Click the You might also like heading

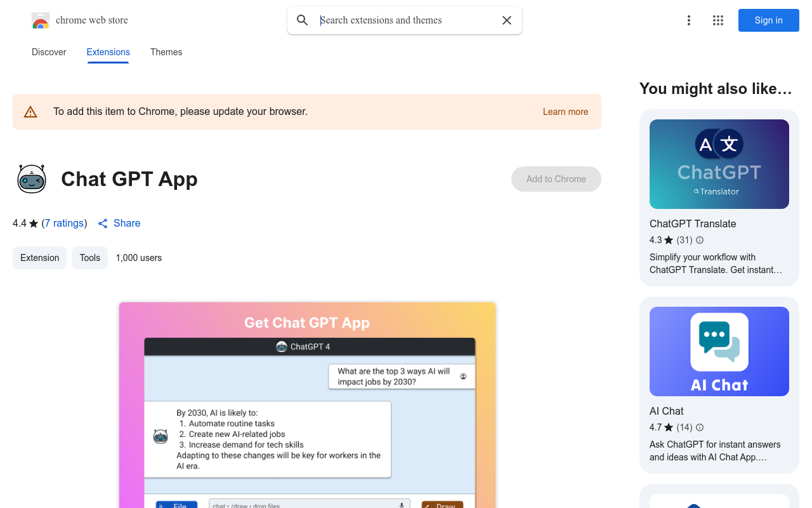(716, 89)
